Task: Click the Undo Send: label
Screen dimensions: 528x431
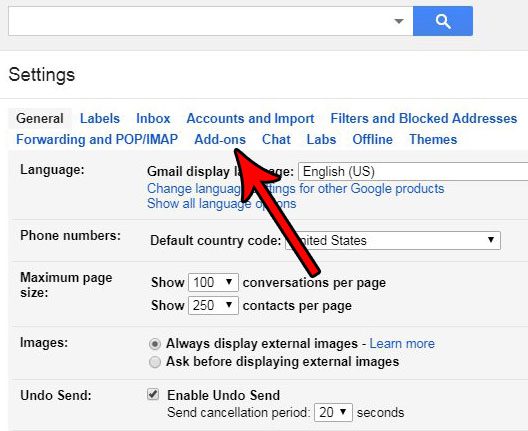Action: click(56, 395)
